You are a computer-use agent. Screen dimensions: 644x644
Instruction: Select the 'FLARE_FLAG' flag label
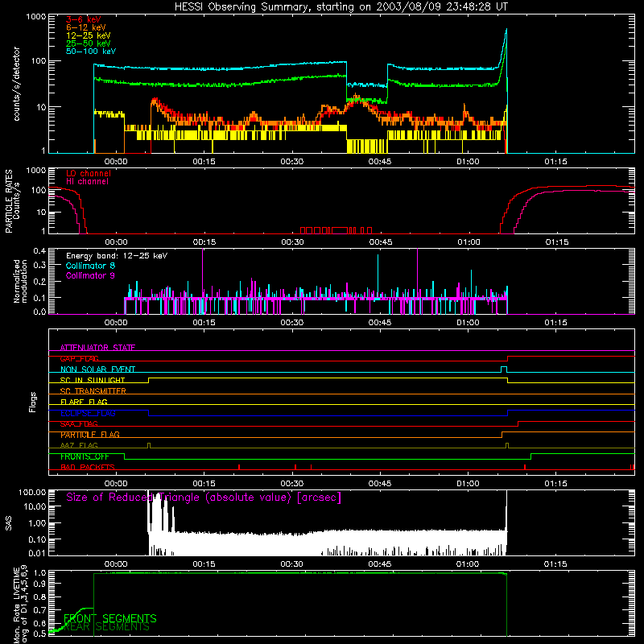pyautogui.click(x=84, y=402)
